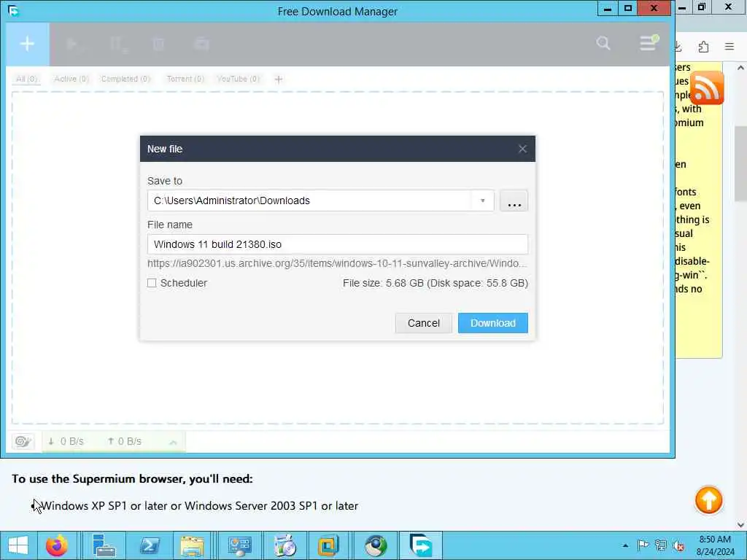Open File Explorer from the taskbar
The image size is (747, 560).
[192, 545]
